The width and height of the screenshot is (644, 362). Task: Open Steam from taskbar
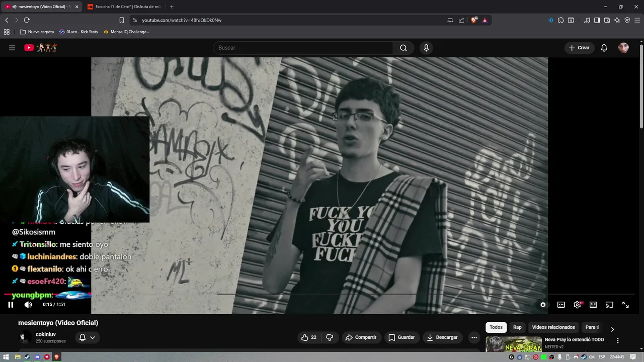[x=27, y=357]
